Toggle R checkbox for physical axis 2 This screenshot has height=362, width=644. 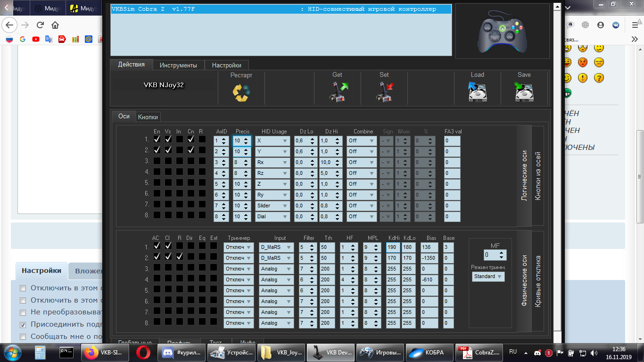[x=180, y=257]
